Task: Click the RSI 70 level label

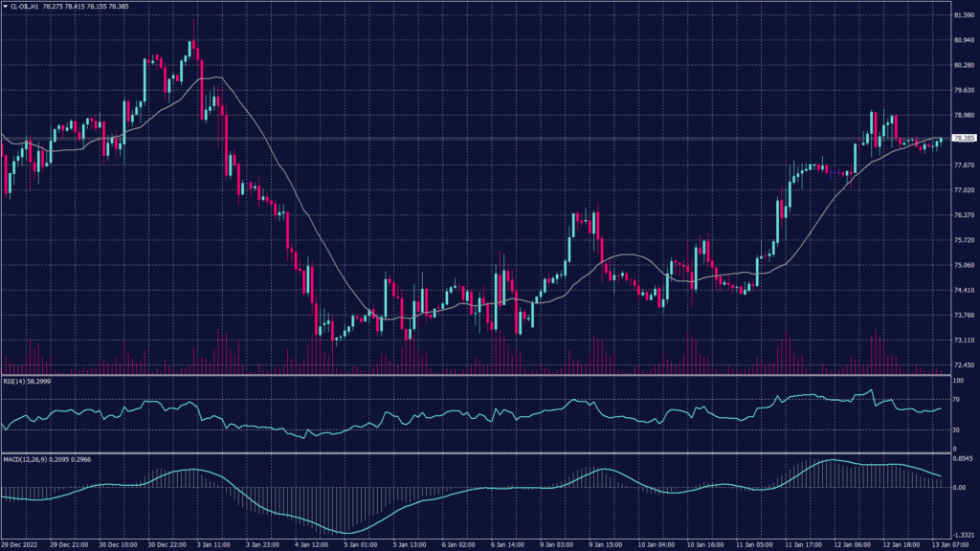Action: click(x=955, y=399)
